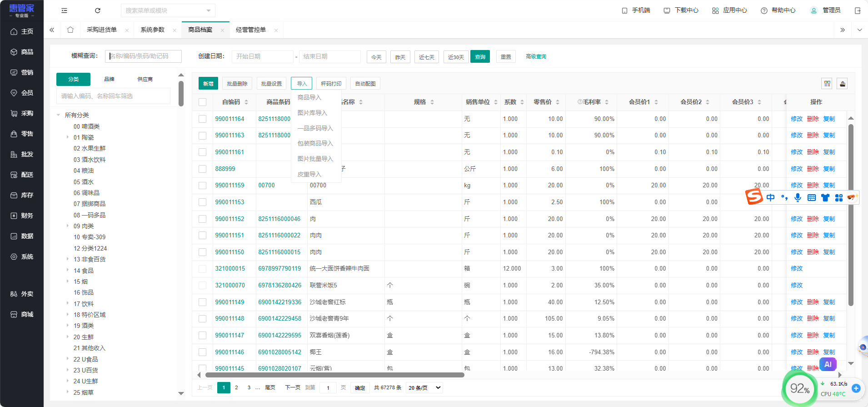Choose 一品多码导入 from the import menu
868x407 pixels.
point(315,128)
